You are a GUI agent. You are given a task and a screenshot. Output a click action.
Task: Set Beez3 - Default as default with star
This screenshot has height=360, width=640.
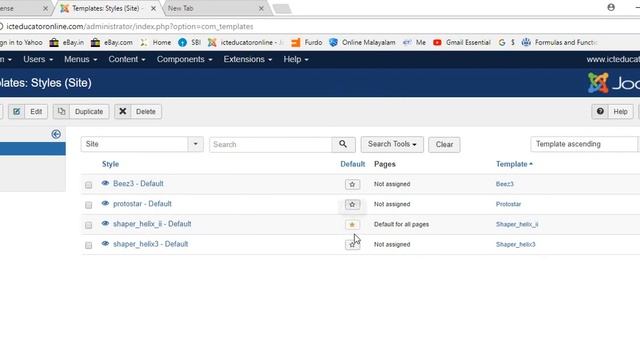pyautogui.click(x=352, y=184)
